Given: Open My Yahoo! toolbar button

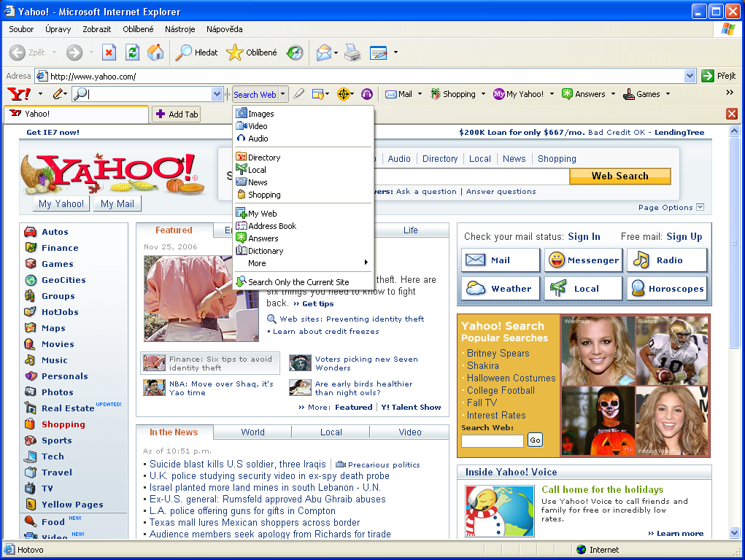Looking at the screenshot, I should click(x=518, y=94).
